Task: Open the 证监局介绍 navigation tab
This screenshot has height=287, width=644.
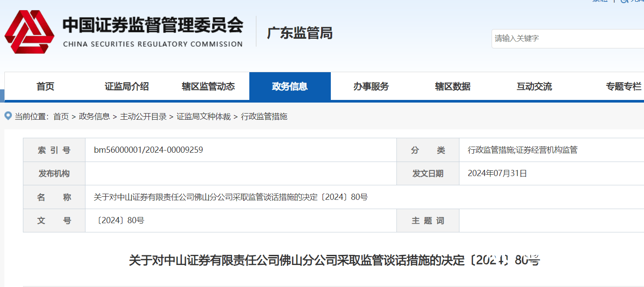Action: [127, 86]
